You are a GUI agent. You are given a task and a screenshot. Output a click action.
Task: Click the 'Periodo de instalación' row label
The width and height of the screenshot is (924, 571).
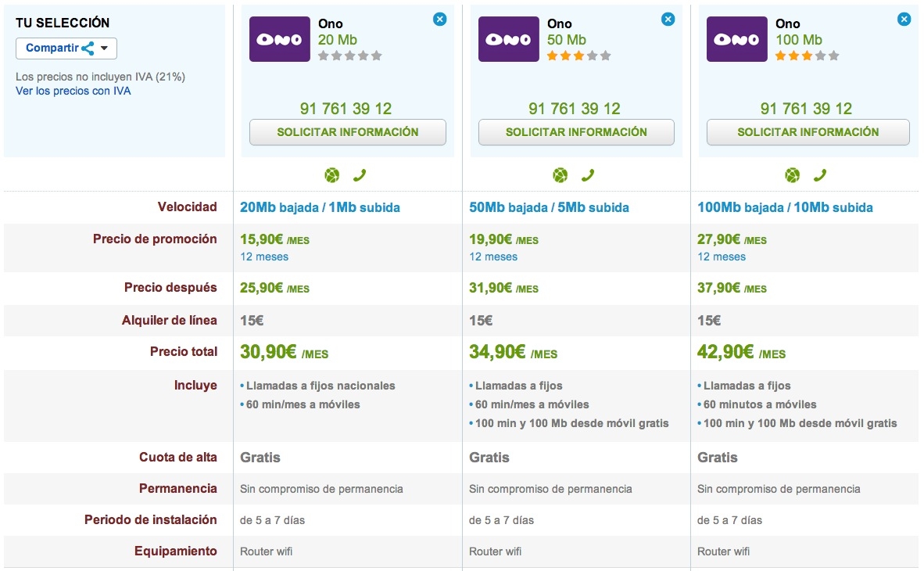[150, 519]
